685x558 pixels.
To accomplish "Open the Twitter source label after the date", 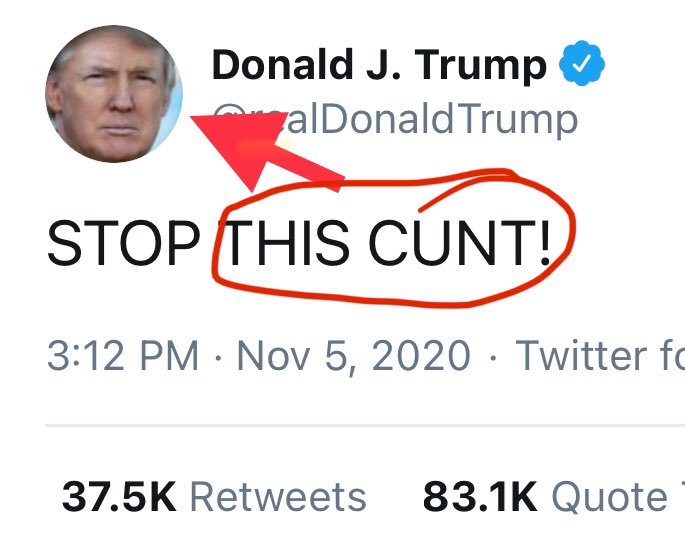I will (x=600, y=355).
